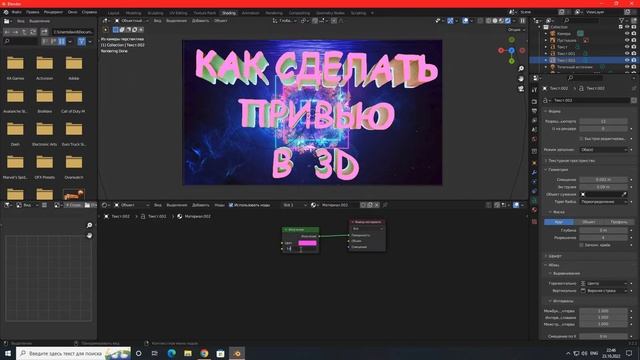
Task: Open the Modifiers wrench properties tab icon
Action: tap(534, 172)
